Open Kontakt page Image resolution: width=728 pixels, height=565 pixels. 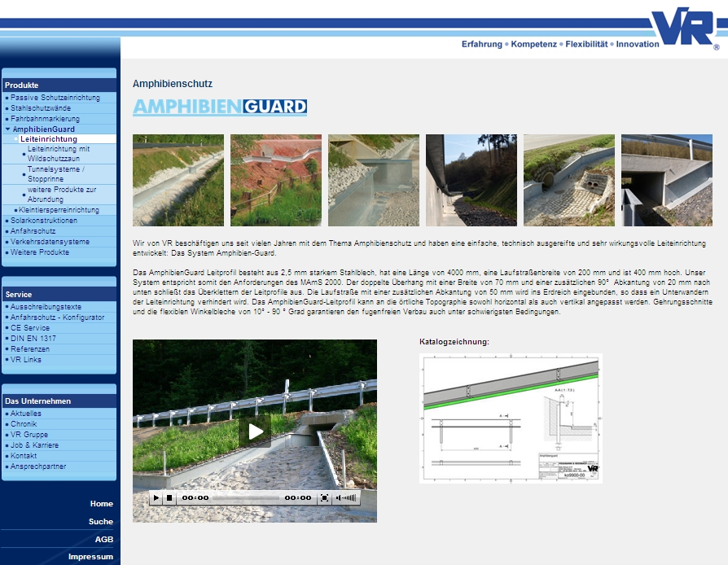24,456
